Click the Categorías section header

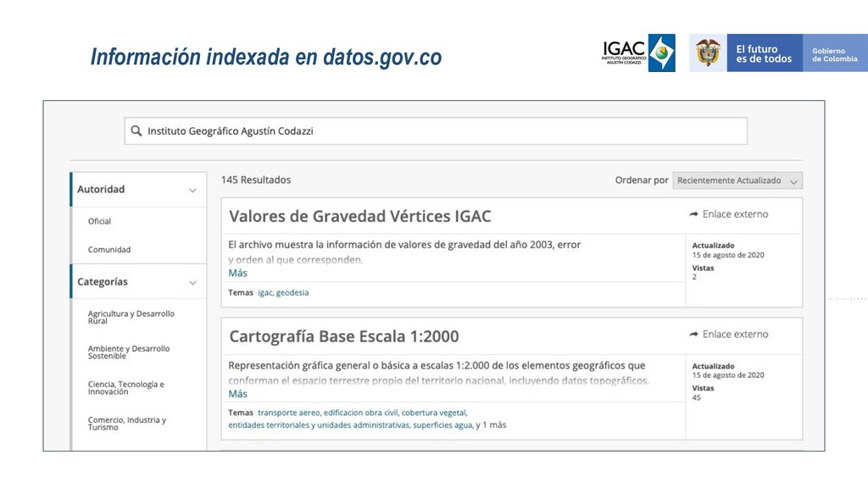click(138, 281)
